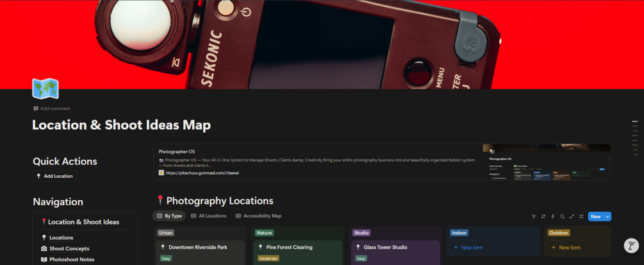Click the Easy tag on Downtown Riverside Park

(166, 259)
